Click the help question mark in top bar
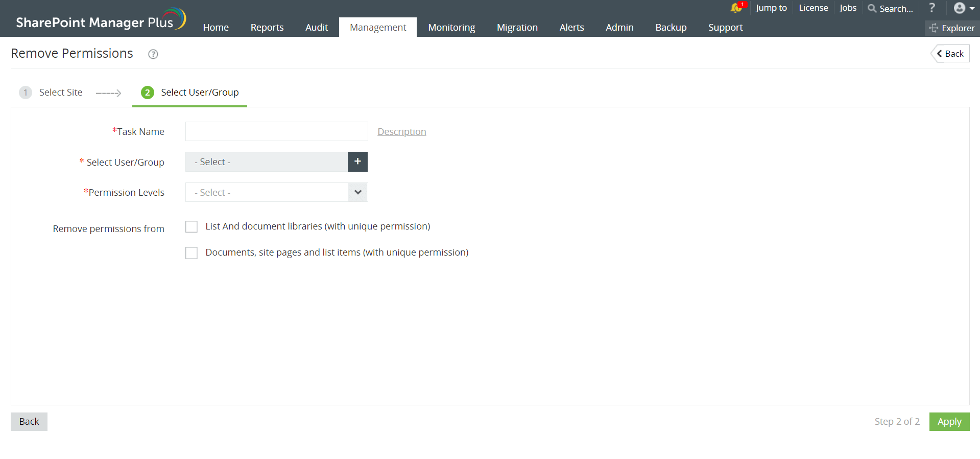The height and width of the screenshot is (459, 980). 932,8
